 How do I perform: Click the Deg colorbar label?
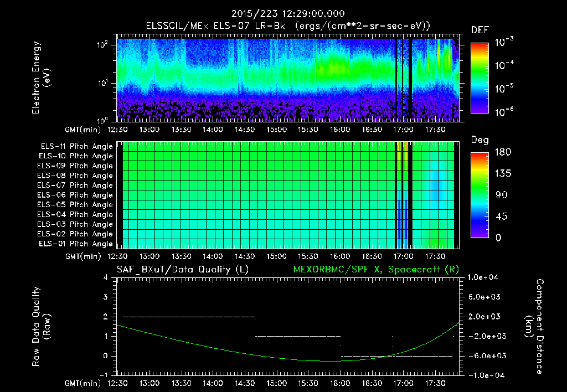480,140
